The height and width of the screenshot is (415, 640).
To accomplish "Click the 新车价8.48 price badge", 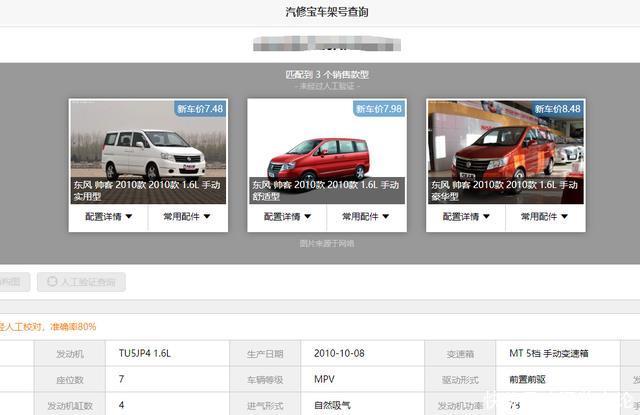I will pos(557,108).
